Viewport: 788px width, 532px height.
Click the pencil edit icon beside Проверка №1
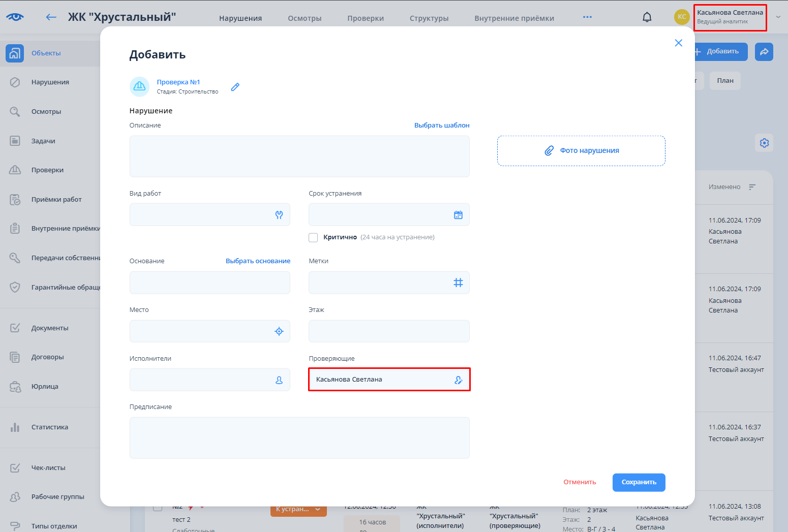click(235, 87)
